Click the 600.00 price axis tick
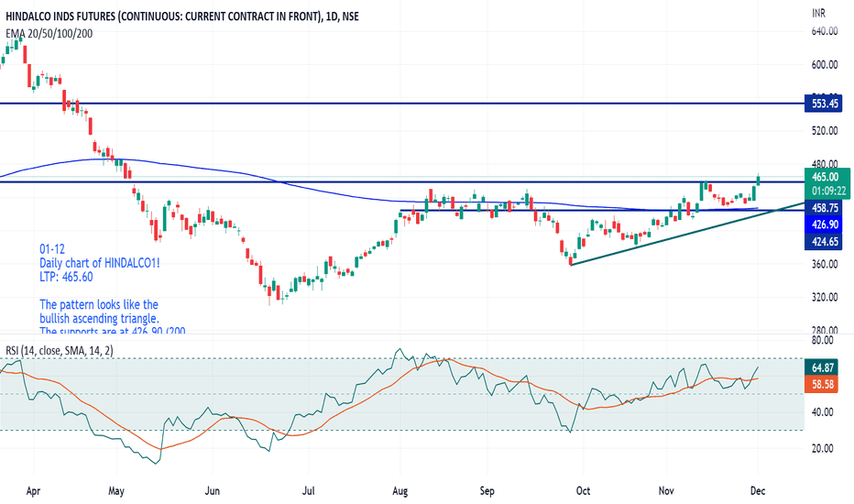The height and width of the screenshot is (504, 854). (x=825, y=64)
